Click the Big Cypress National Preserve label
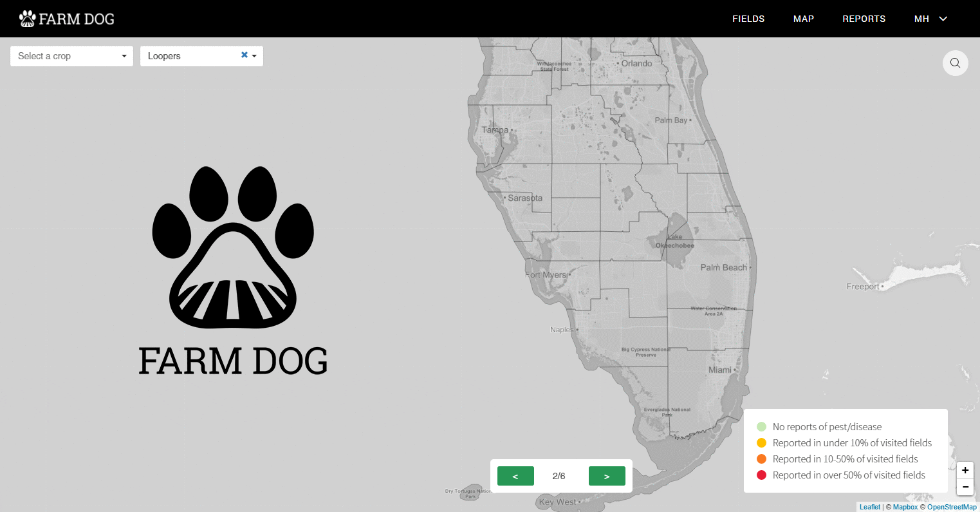This screenshot has height=512, width=980. (x=645, y=352)
